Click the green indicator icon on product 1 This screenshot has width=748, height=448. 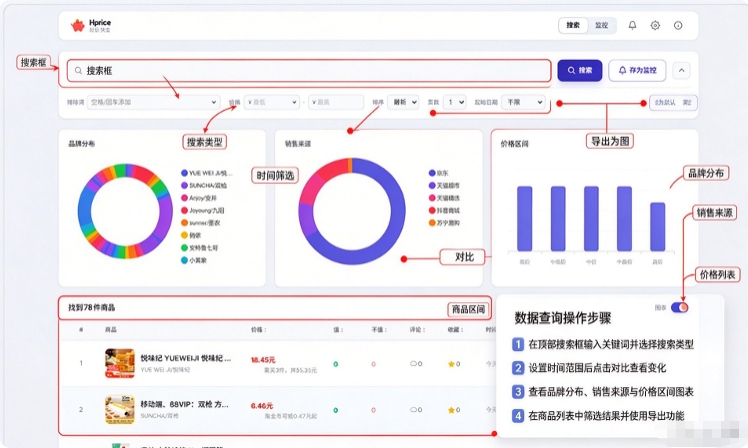(x=335, y=364)
